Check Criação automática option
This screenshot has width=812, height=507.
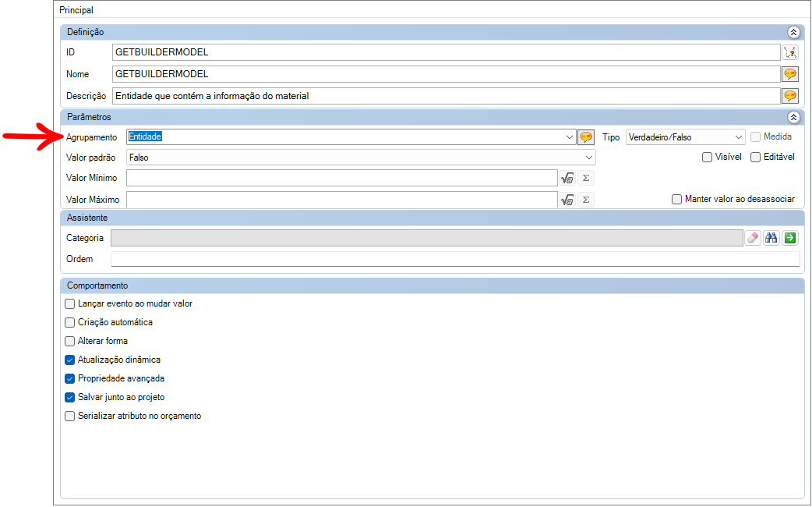pos(70,322)
